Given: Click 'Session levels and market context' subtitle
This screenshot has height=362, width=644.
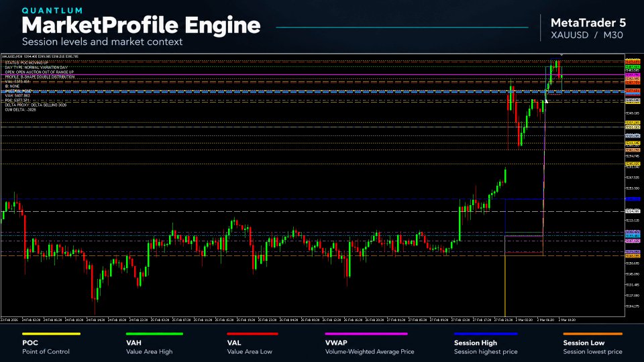Looking at the screenshot, I should click(102, 42).
